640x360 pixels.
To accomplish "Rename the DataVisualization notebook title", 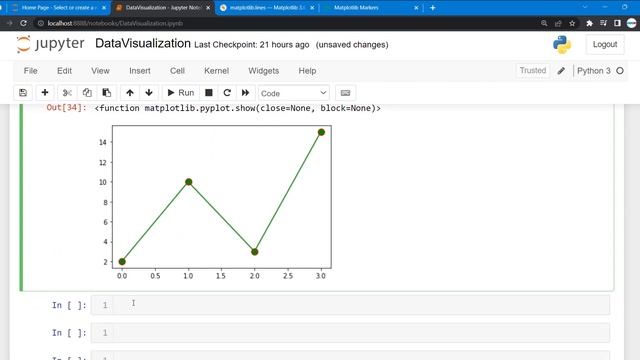I will (x=143, y=43).
